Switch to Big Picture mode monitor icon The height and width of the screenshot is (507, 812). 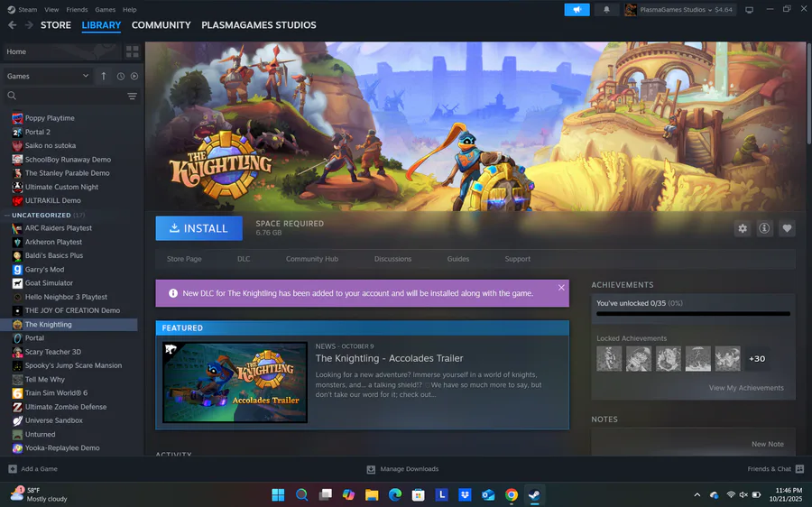coord(749,10)
